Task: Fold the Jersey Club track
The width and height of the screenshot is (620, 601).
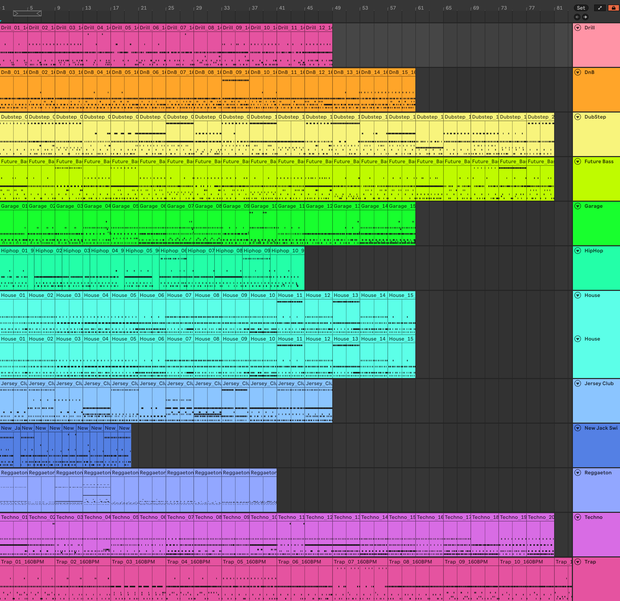Action: tap(578, 384)
